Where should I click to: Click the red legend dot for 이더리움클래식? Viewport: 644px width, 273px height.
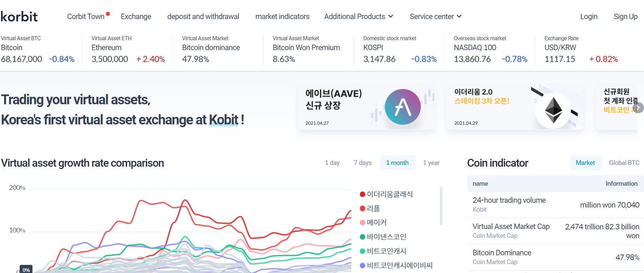[x=362, y=194]
